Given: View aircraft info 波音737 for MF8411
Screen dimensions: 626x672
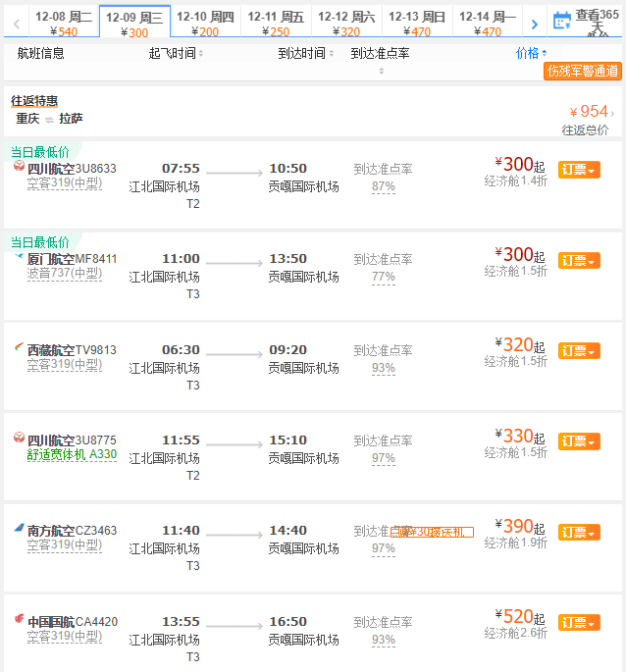Looking at the screenshot, I should [x=65, y=274].
